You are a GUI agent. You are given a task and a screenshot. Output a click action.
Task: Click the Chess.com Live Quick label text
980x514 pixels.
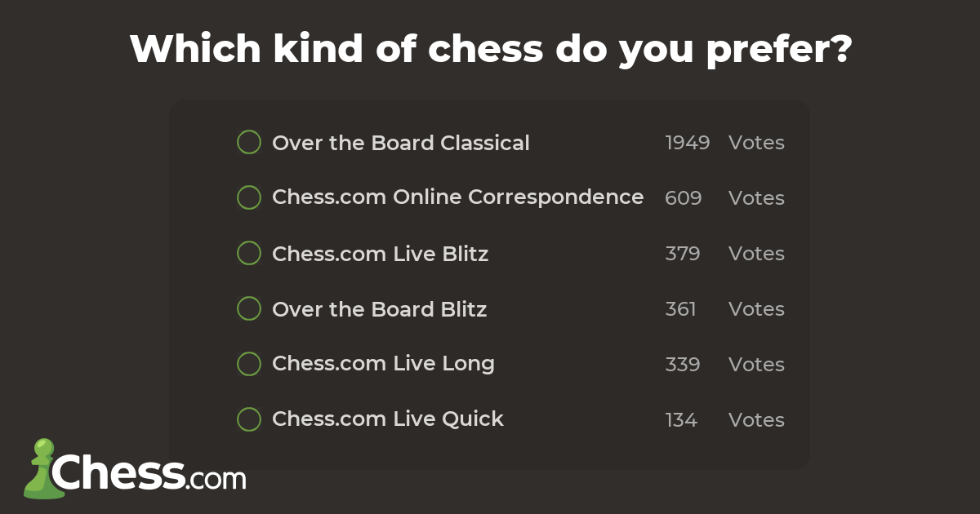[387, 419]
